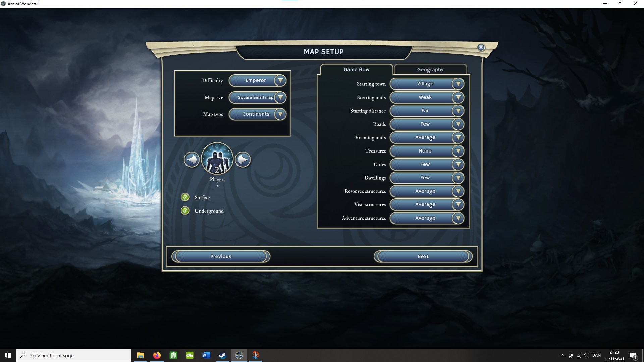Image resolution: width=644 pixels, height=362 pixels.
Task: Open the Map type dropdown set to Continents
Action: 258,114
